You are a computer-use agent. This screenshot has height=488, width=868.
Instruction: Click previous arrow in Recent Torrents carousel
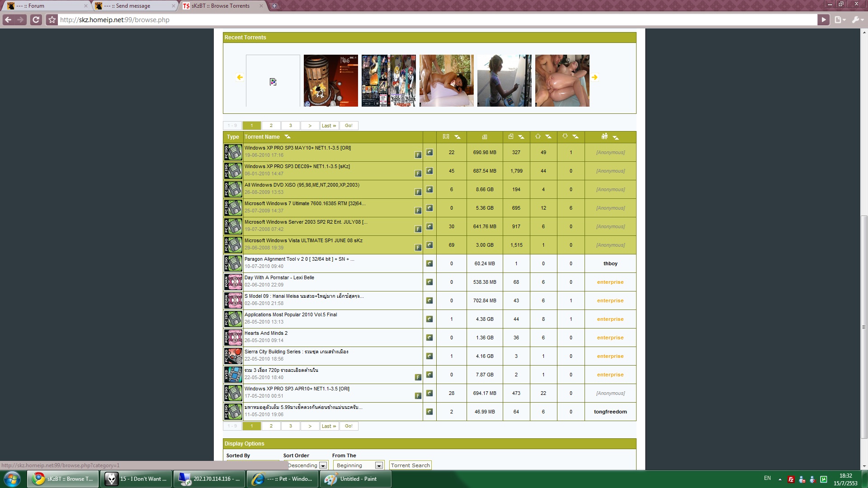(x=240, y=77)
